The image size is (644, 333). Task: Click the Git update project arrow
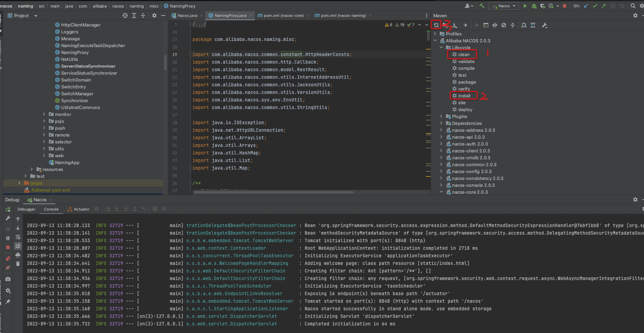586,6
